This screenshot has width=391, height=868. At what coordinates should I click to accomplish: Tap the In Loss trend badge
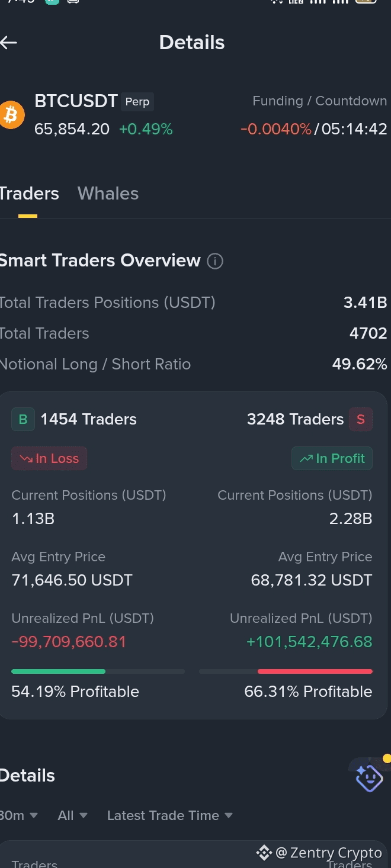tap(49, 458)
